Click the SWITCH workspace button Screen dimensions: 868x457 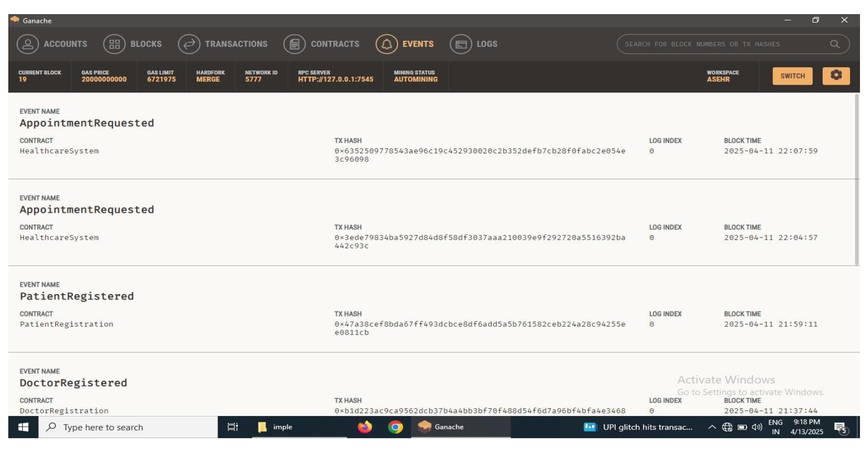pyautogui.click(x=792, y=76)
